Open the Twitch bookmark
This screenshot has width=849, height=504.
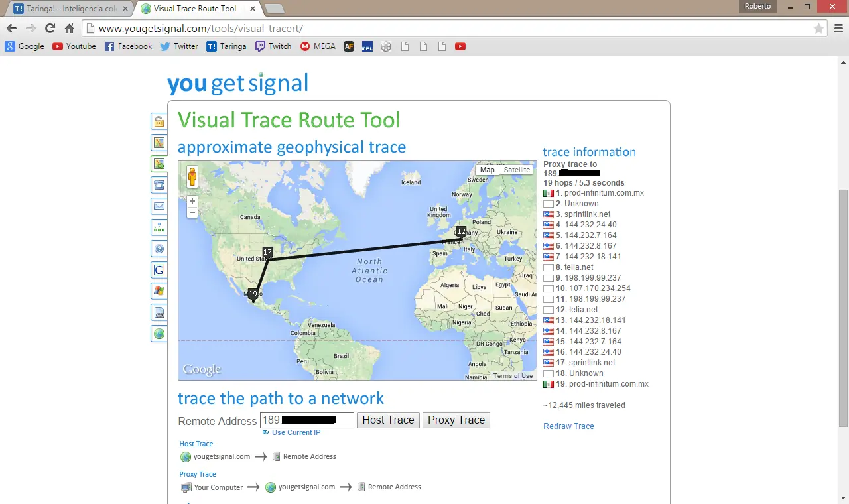click(273, 46)
